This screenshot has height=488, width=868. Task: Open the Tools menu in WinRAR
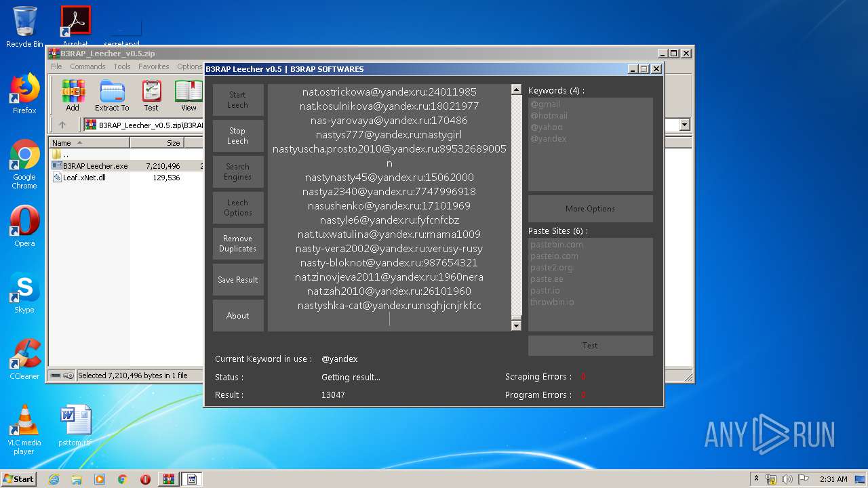click(122, 66)
